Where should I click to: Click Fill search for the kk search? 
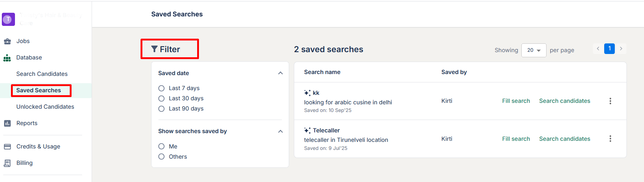pyautogui.click(x=516, y=101)
